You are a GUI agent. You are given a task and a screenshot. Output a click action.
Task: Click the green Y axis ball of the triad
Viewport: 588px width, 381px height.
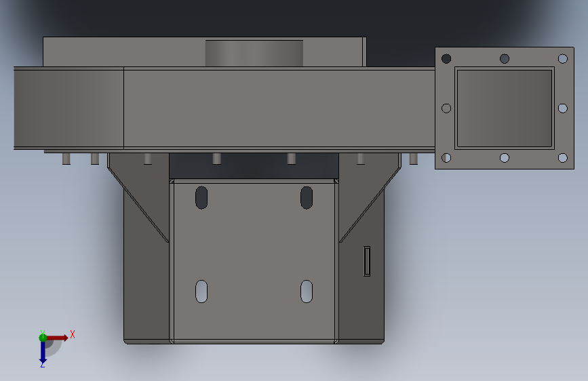click(x=43, y=337)
